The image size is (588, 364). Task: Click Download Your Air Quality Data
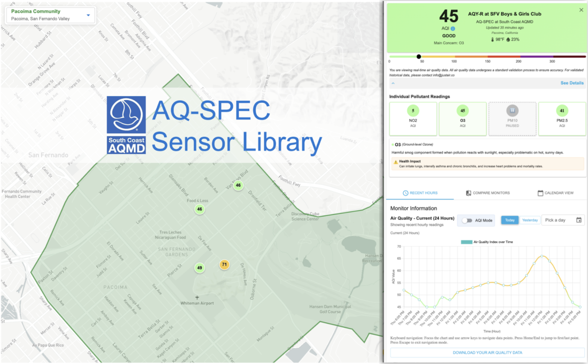point(487,353)
